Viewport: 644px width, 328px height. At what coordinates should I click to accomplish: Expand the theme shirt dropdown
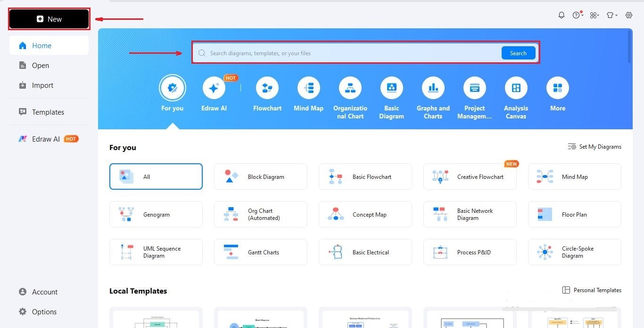[611, 15]
